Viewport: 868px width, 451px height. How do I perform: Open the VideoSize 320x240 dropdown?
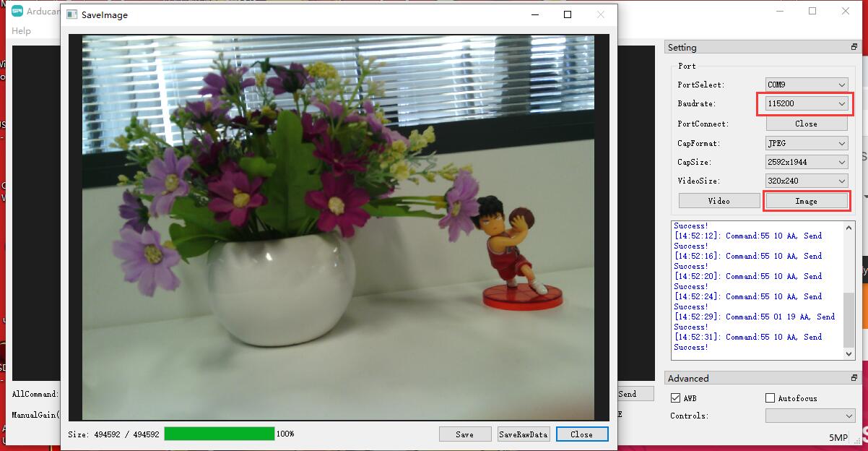(x=806, y=181)
